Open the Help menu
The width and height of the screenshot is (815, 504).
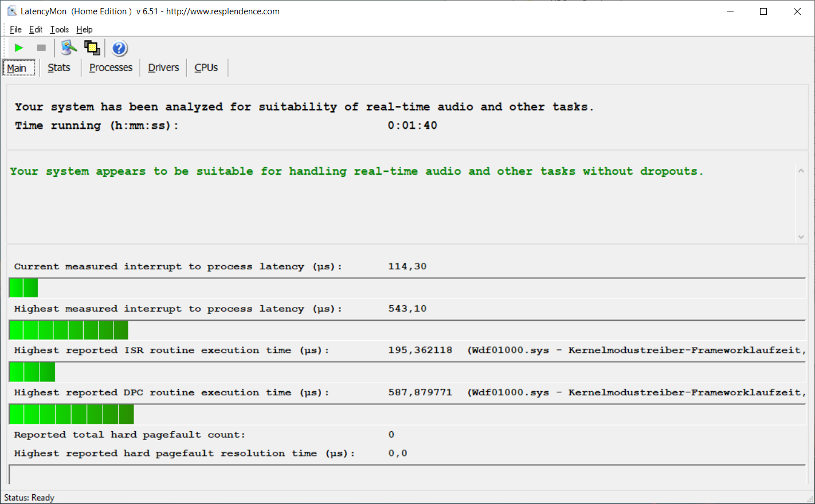pos(84,30)
